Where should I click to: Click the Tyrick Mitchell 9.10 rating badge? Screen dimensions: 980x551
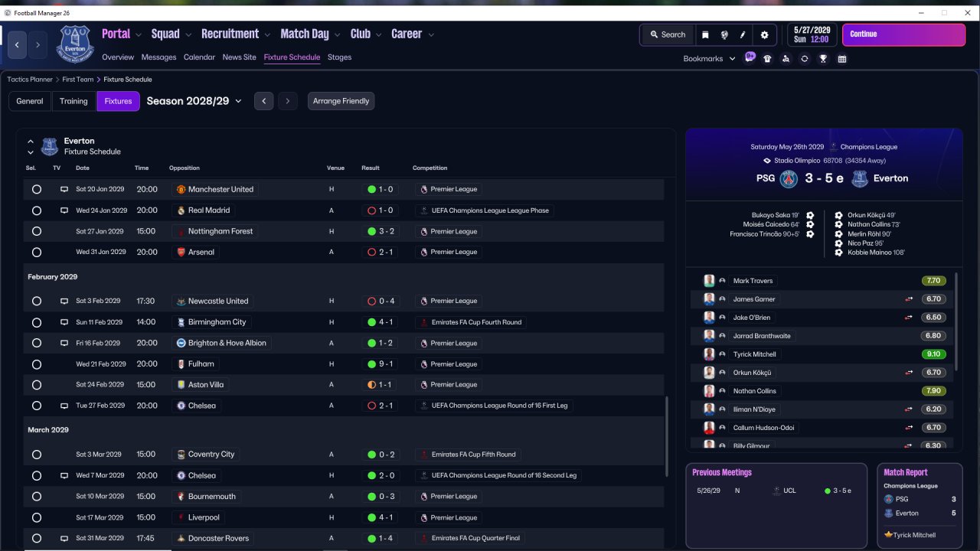click(x=934, y=354)
